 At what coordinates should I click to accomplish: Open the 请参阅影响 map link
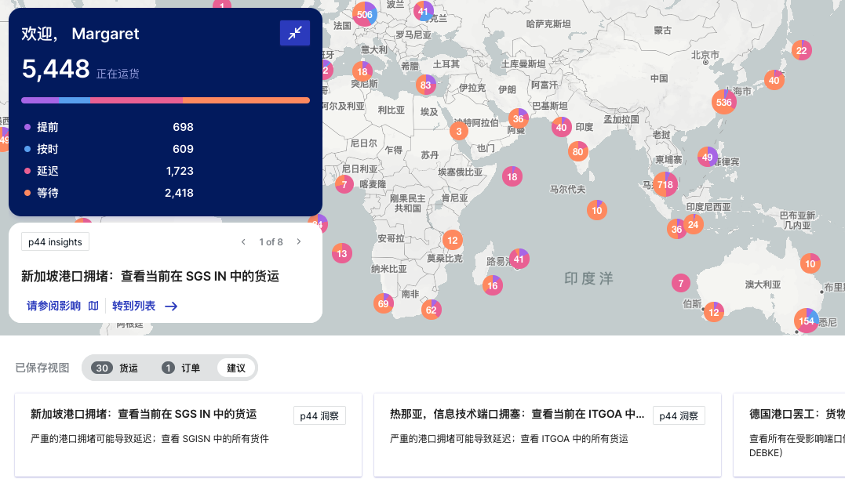(x=63, y=306)
